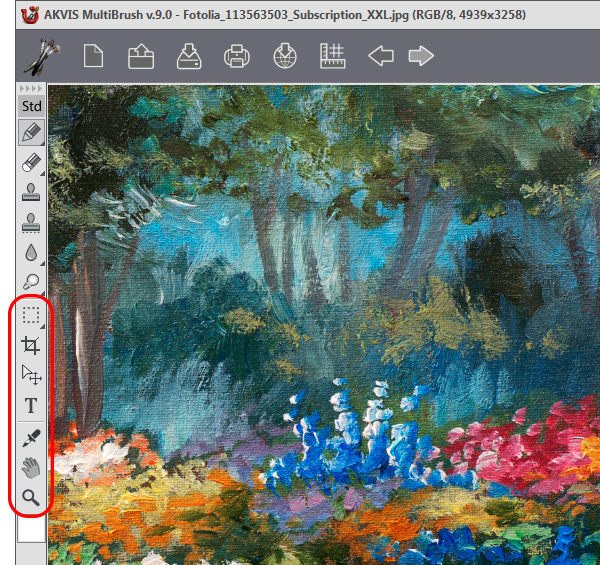Select the Lighten/Dodge tool
This screenshot has width=600, height=565.
pos(31,283)
